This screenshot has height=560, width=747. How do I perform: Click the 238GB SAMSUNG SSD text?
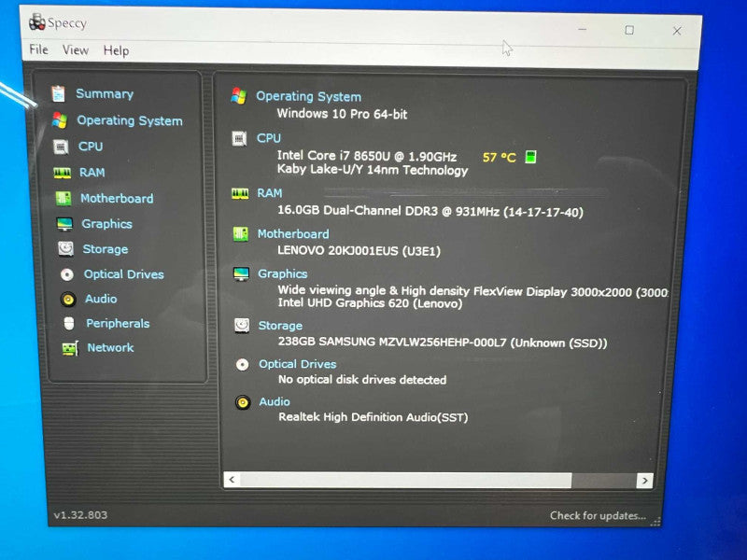tap(443, 342)
